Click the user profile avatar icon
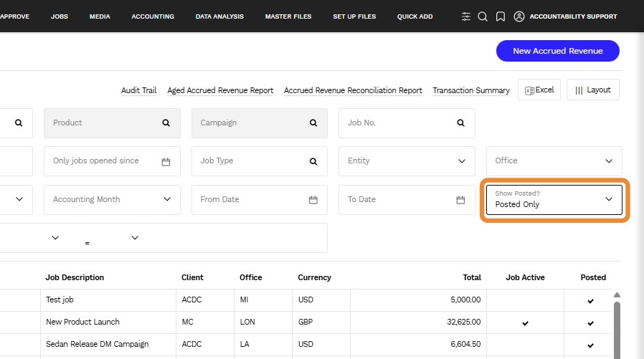Viewport: 644px width, 359px height. pyautogui.click(x=519, y=16)
